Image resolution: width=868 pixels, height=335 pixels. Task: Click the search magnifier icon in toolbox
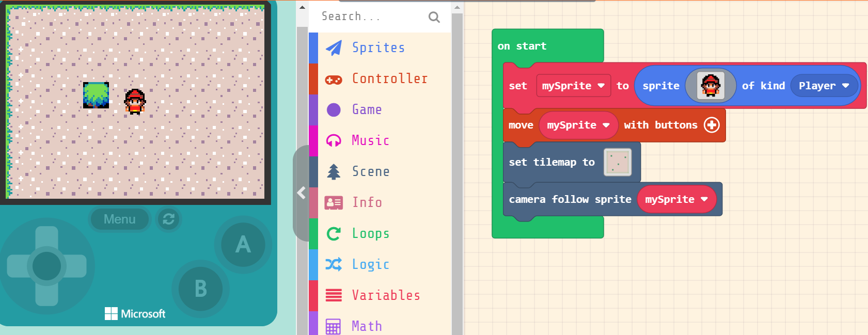[434, 18]
